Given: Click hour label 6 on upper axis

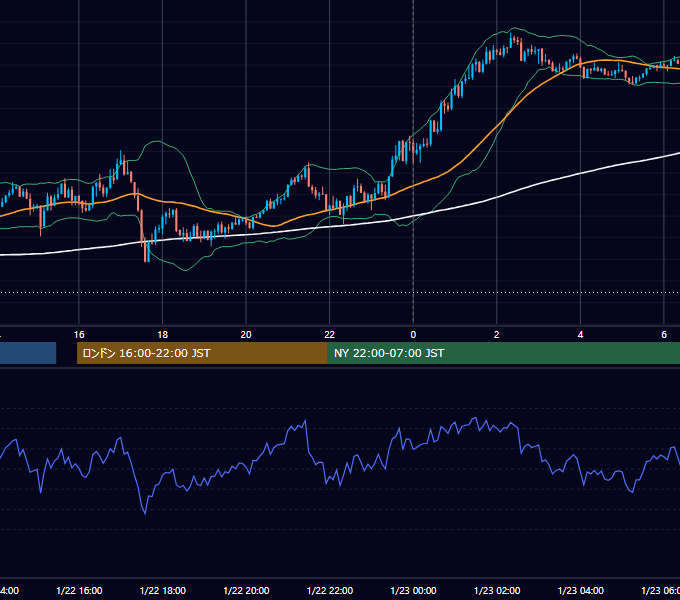Looking at the screenshot, I should coord(664,335).
